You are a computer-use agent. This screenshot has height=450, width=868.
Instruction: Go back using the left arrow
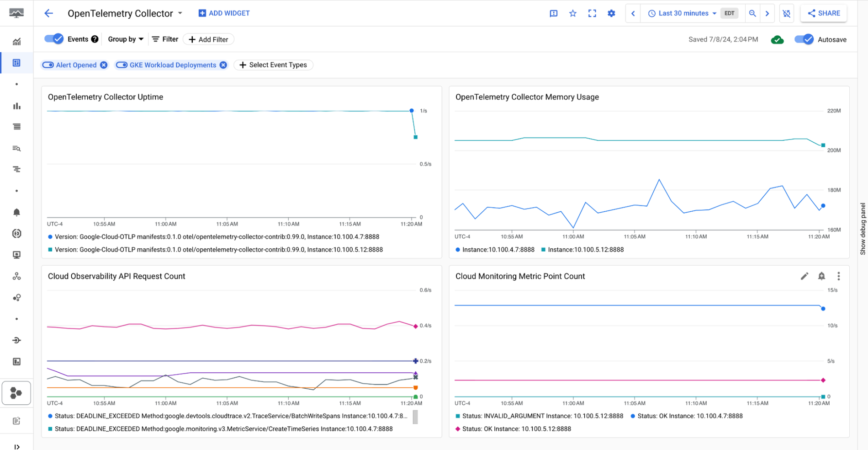point(48,13)
